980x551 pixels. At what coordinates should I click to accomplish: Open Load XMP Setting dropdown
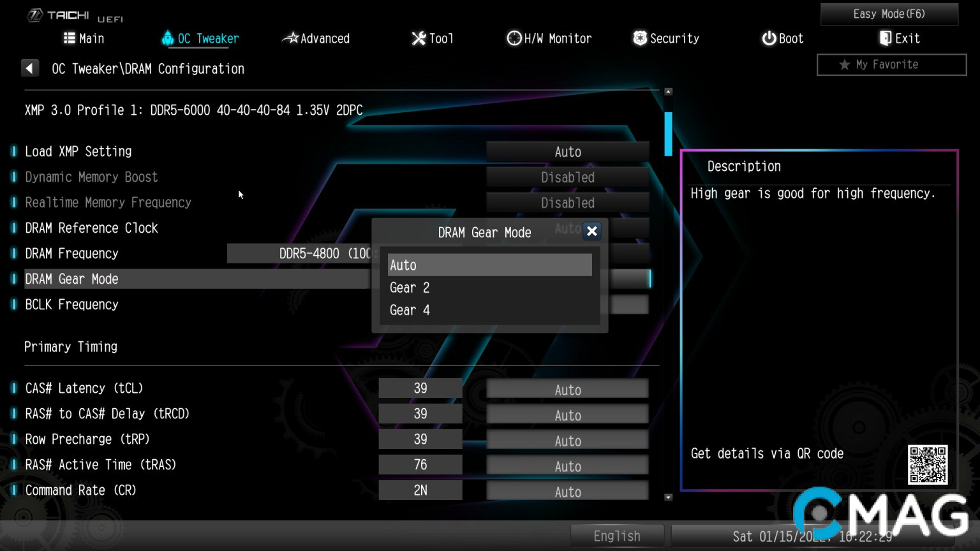[x=567, y=152]
